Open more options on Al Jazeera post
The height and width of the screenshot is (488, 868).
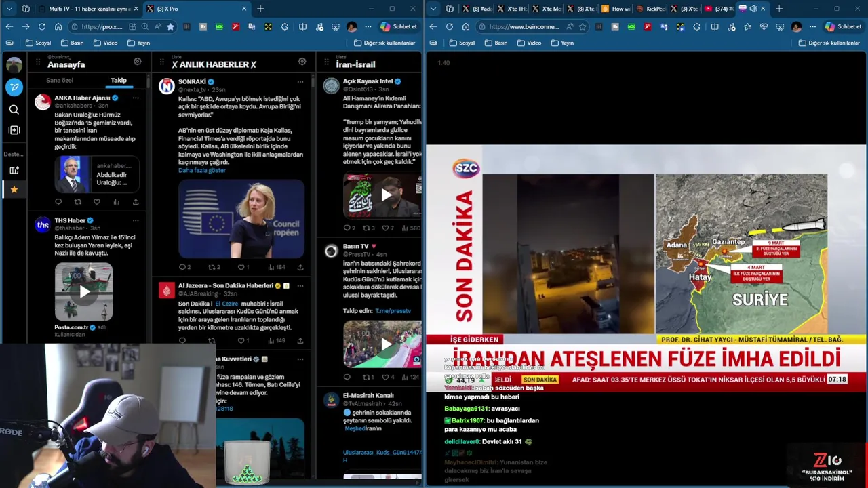click(300, 286)
